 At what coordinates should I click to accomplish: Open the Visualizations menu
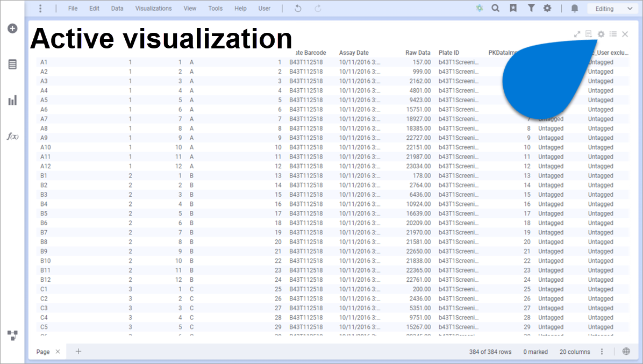(153, 8)
